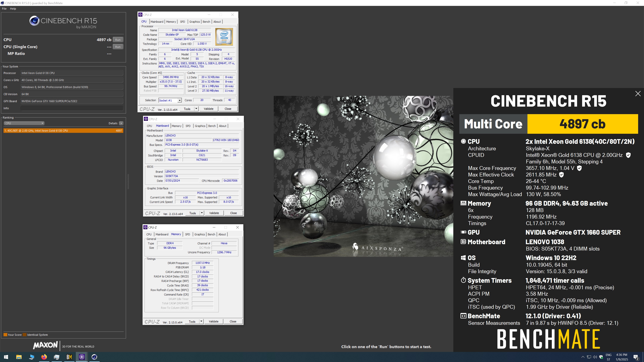This screenshot has width=644, height=362.
Task: Click the Intel Xeon logo in CPU-Z
Action: click(224, 37)
